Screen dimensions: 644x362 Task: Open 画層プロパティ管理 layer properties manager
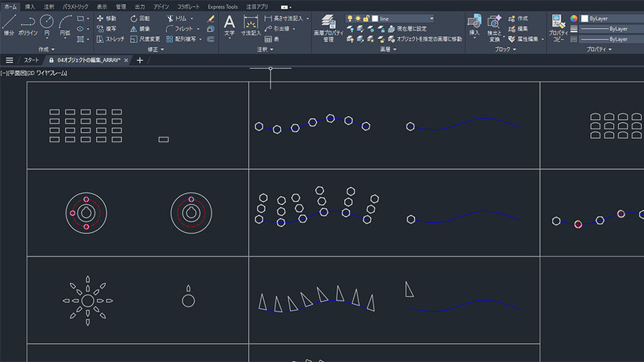click(328, 28)
